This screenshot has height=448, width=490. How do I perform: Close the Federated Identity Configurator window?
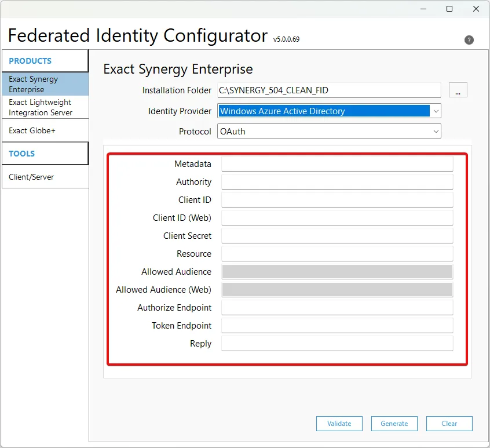click(476, 9)
